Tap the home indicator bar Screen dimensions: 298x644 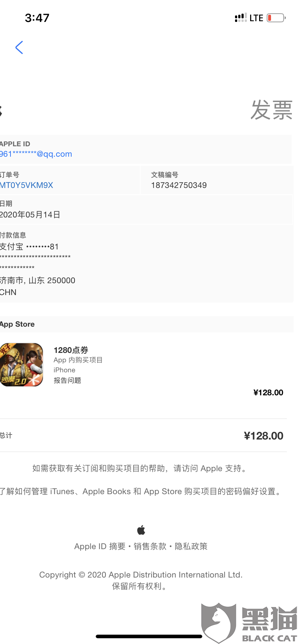tap(149, 636)
